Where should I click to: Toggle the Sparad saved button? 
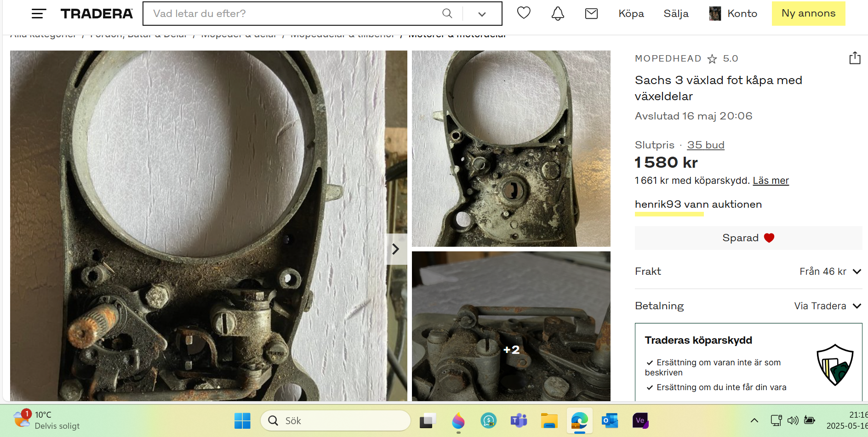point(748,238)
